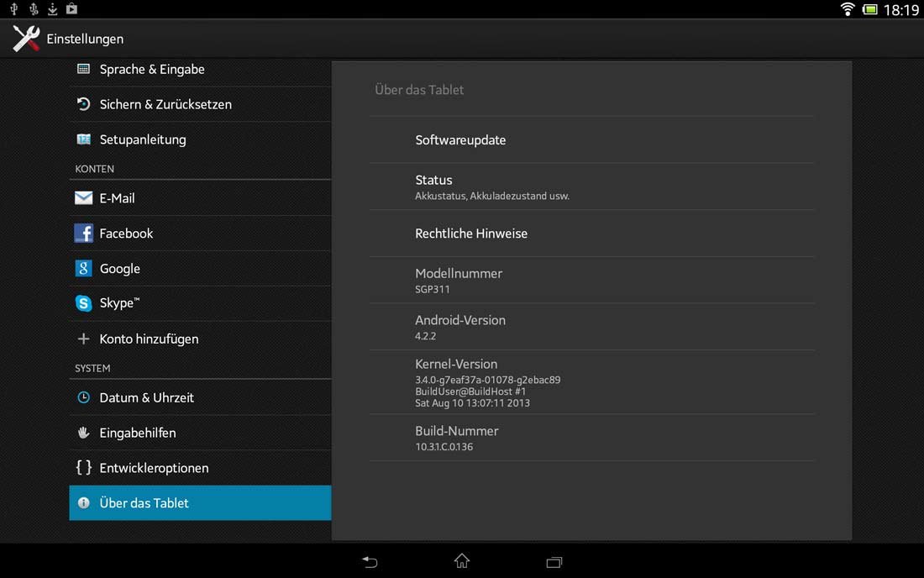Open Skype account settings
924x578 pixels.
click(201, 303)
